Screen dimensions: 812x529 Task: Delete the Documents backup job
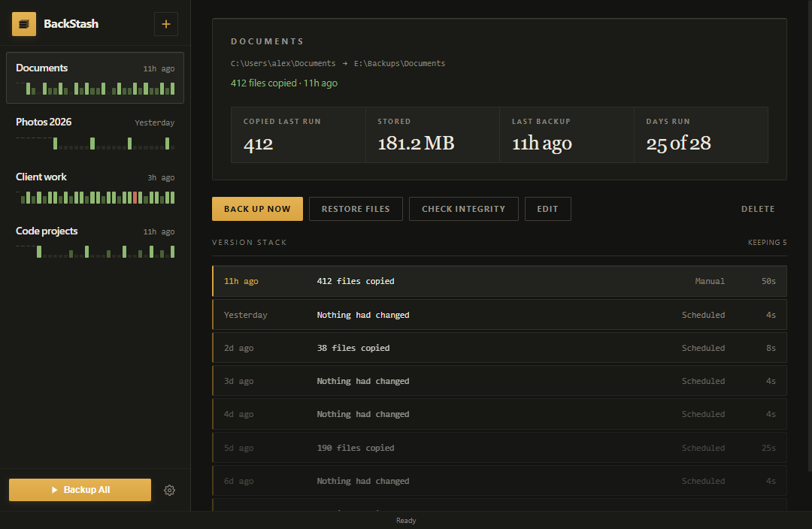click(x=758, y=209)
